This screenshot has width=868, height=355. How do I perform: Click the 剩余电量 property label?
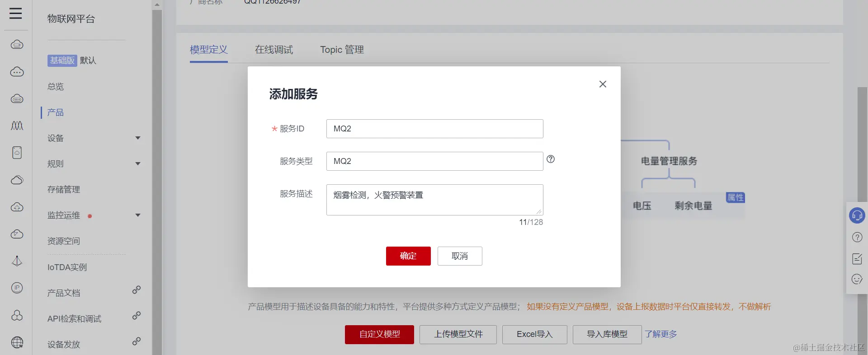click(693, 206)
